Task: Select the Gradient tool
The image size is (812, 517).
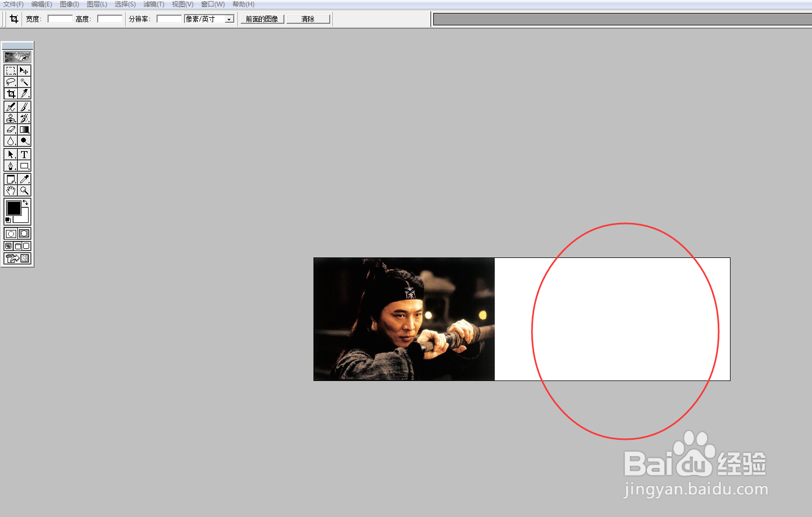Action: 24,130
